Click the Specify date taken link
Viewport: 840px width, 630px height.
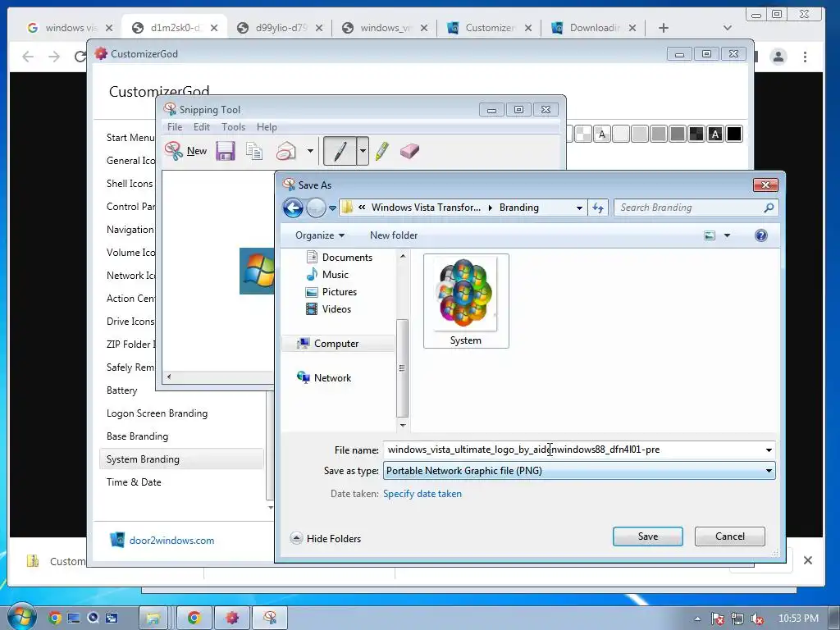coord(422,494)
